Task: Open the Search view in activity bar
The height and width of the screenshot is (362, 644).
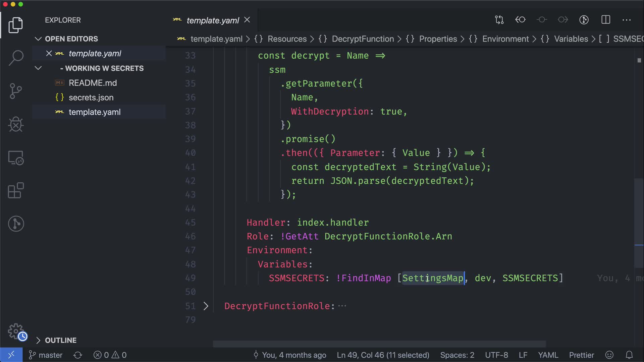Action: click(16, 58)
